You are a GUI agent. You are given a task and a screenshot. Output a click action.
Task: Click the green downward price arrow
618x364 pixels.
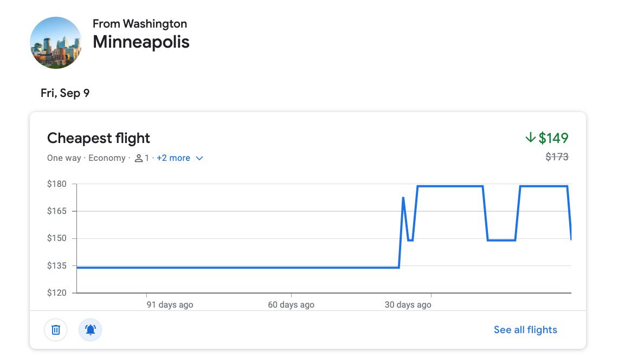pos(530,138)
